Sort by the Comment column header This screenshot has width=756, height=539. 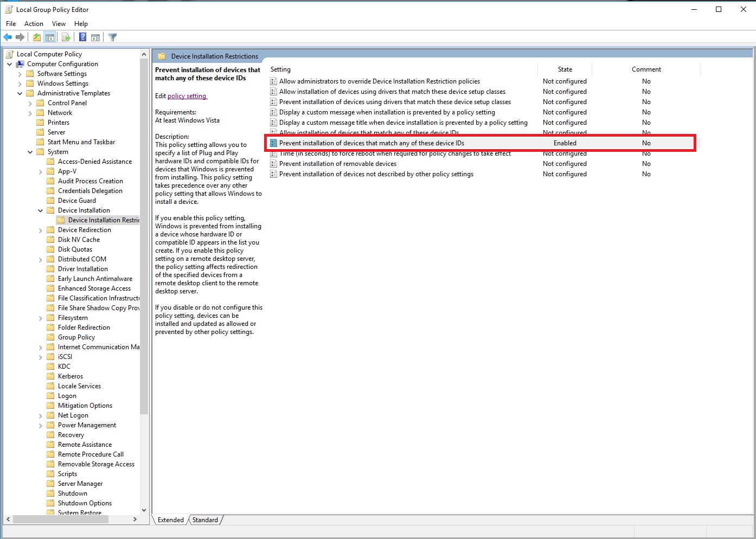(x=646, y=69)
